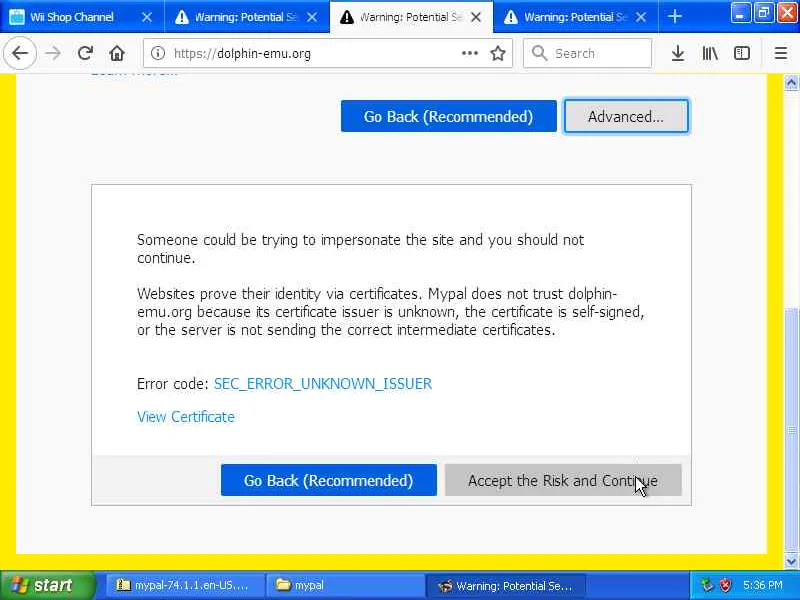The width and height of the screenshot is (800, 600).
Task: Reload the current page
Action: pos(85,53)
